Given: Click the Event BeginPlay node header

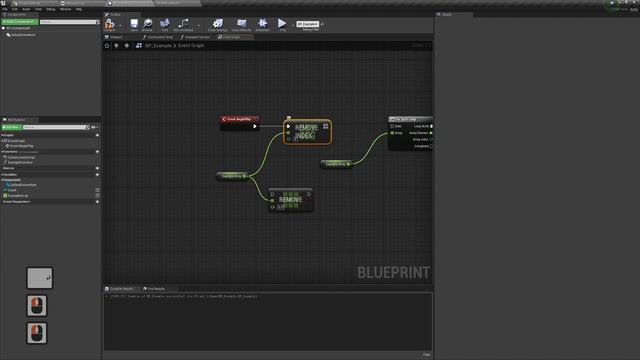Looking at the screenshot, I should click(239, 119).
